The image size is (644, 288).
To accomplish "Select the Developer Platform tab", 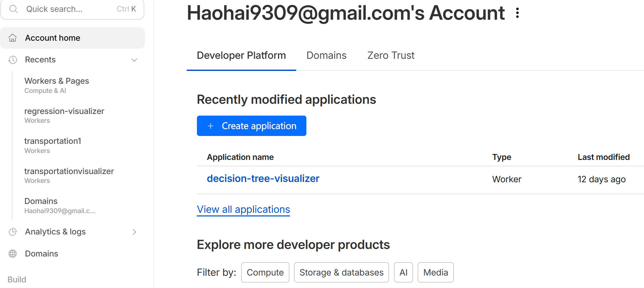I will tap(241, 55).
